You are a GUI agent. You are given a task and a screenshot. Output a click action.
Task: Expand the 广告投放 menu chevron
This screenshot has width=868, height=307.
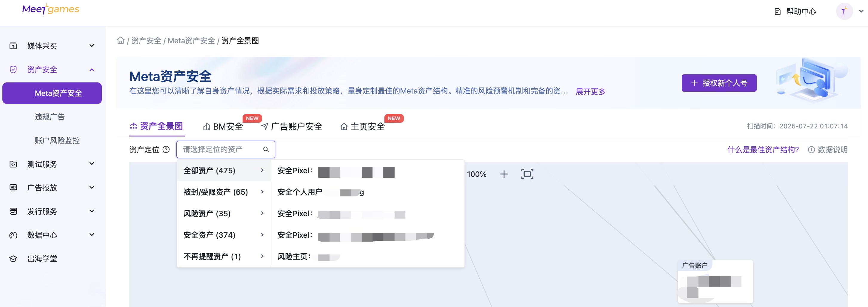click(x=92, y=187)
